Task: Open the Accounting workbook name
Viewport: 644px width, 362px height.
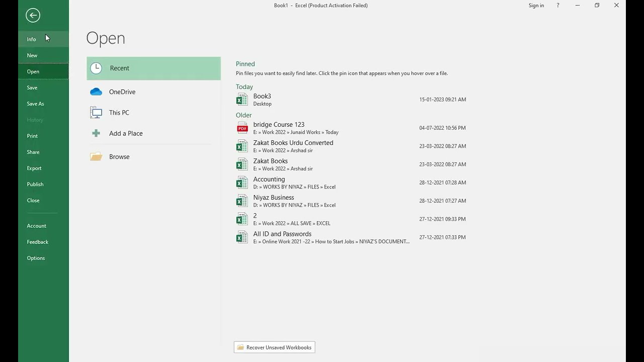Action: point(269,179)
